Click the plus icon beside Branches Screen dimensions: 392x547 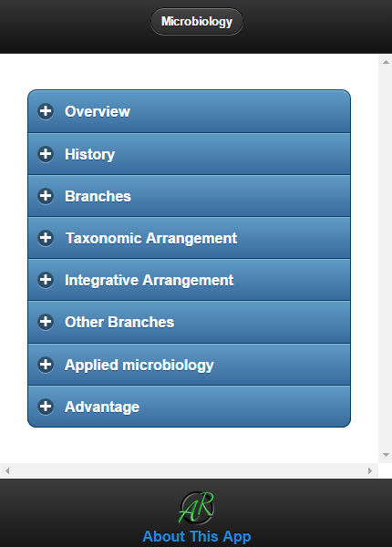click(46, 196)
